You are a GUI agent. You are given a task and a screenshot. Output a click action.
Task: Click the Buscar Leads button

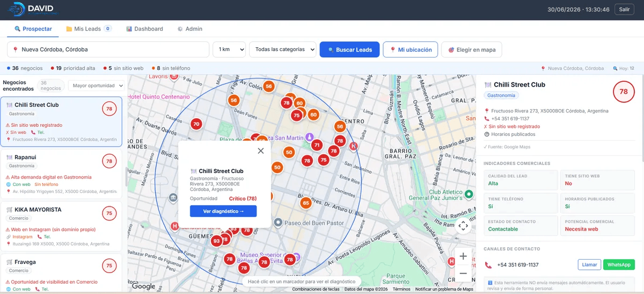[x=350, y=49]
